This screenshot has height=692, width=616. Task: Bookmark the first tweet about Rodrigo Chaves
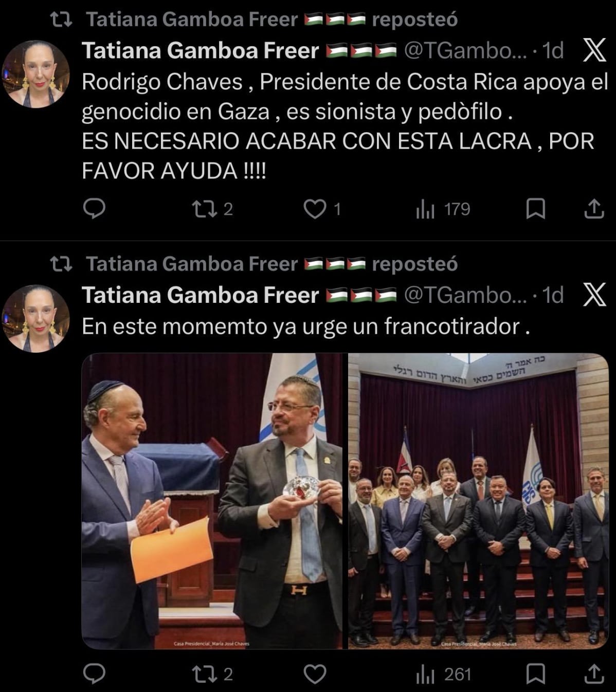536,209
